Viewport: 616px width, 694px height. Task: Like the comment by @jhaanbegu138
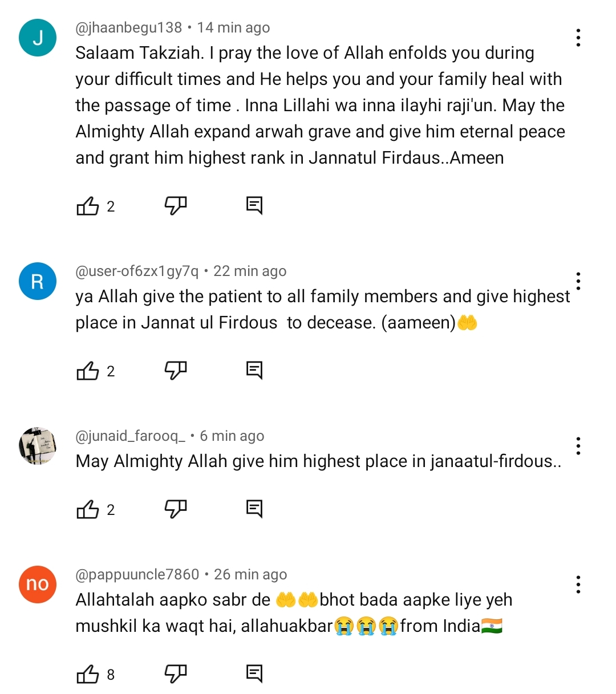[x=88, y=206]
